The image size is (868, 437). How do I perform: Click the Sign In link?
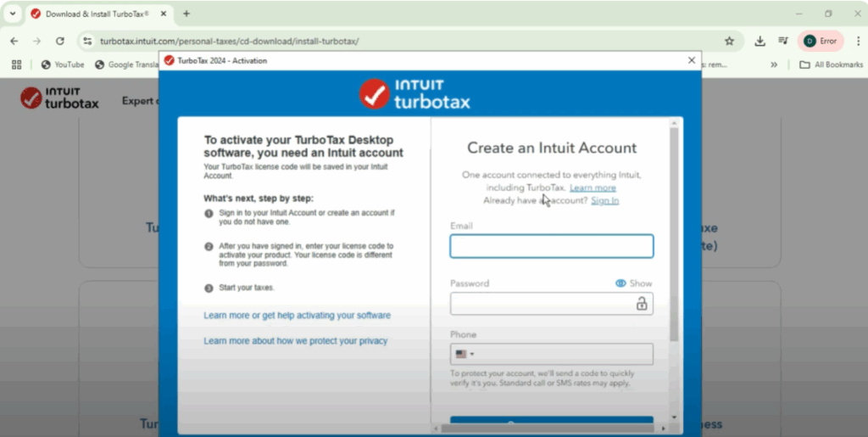point(605,200)
